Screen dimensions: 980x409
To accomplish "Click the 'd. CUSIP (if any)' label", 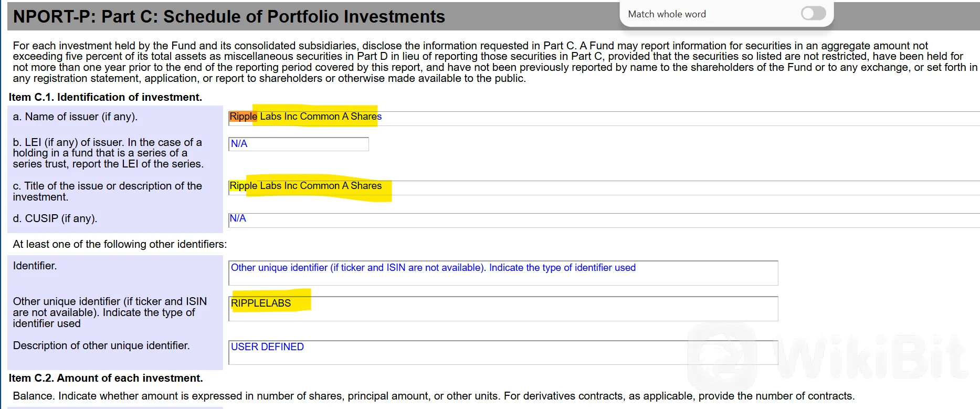I will 55,218.
